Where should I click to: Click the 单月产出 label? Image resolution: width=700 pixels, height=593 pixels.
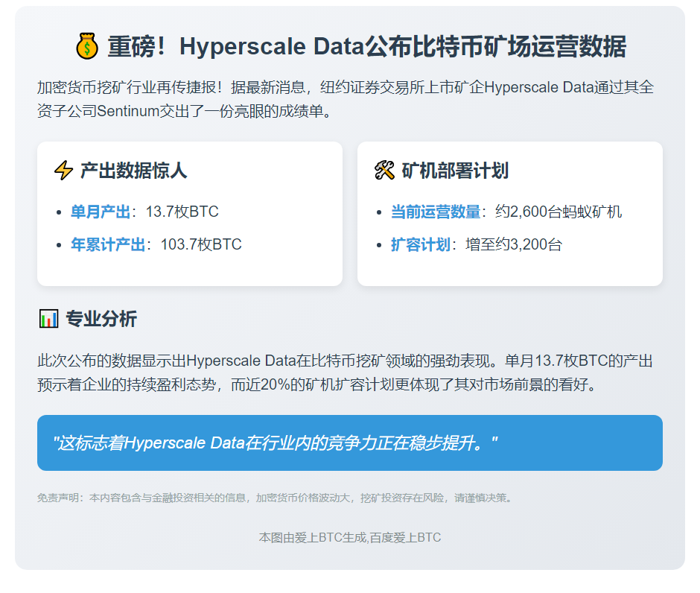tap(101, 212)
